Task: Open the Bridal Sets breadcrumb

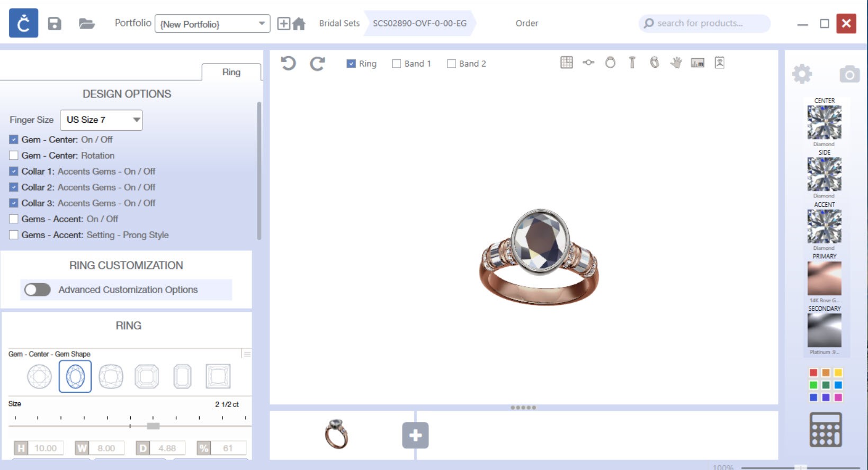Action: pos(339,23)
